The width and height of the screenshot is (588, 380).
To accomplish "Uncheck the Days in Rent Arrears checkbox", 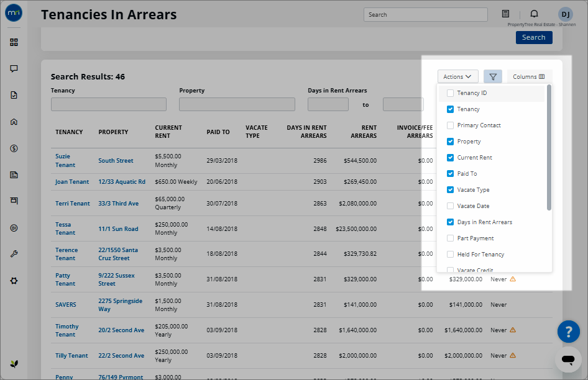I will 451,222.
